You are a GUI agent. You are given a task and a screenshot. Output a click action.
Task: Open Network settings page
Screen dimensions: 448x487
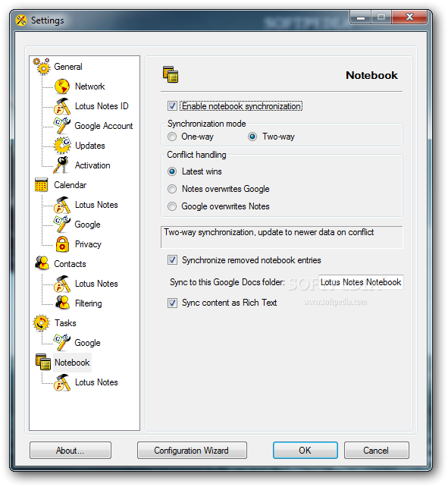(89, 86)
